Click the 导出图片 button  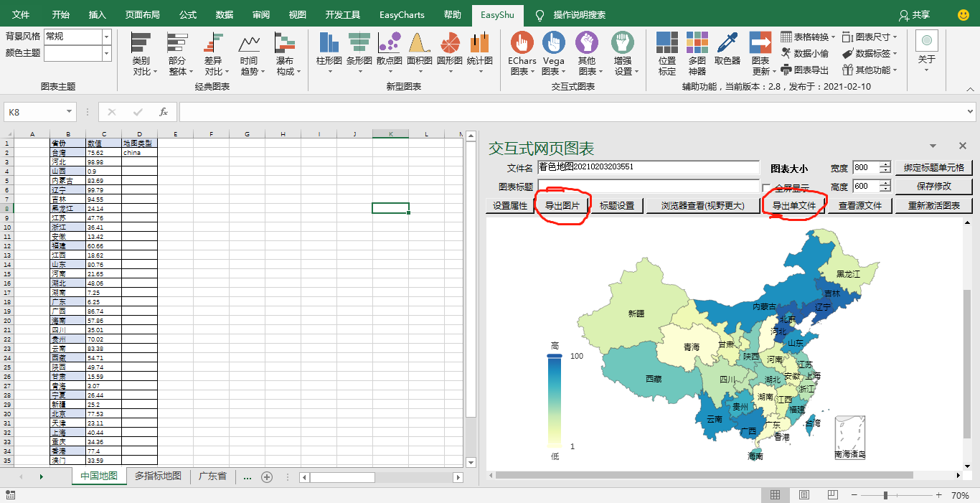coord(562,206)
